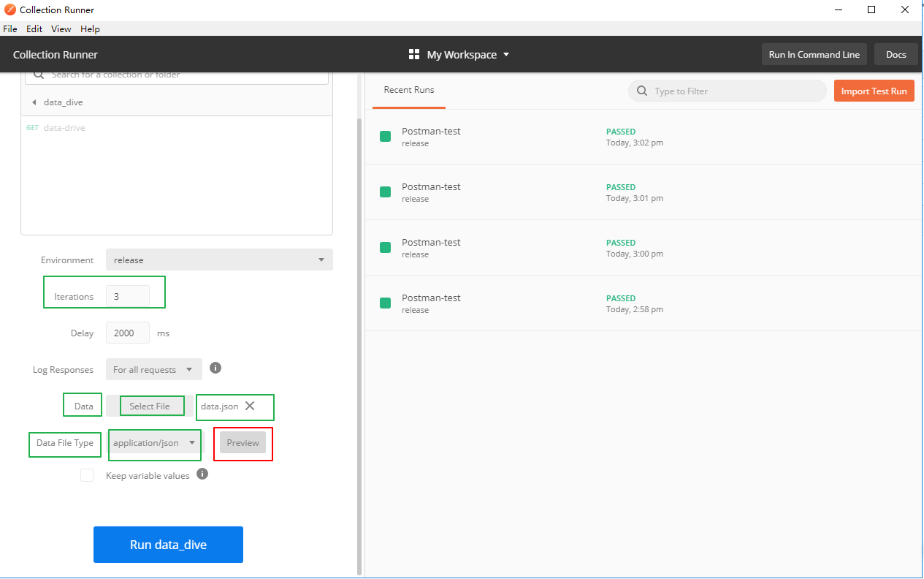Click green status square of 3:00 pm run
This screenshot has width=924, height=579.
point(385,248)
